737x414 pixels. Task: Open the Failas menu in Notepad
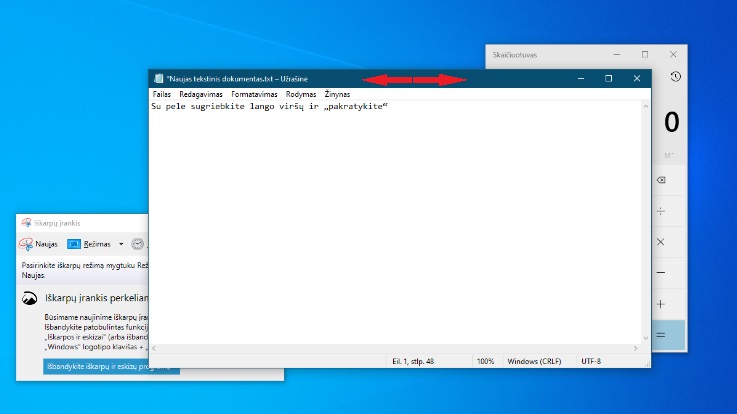tap(161, 94)
